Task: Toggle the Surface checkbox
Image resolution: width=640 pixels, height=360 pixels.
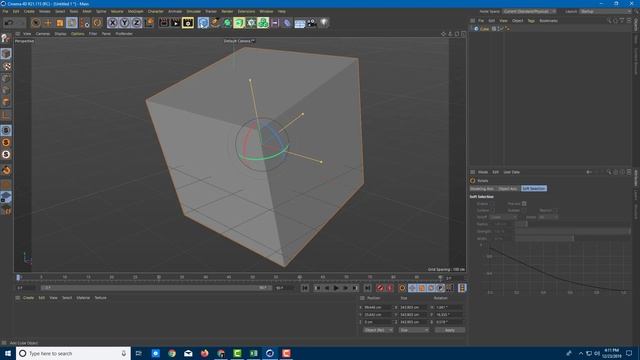Action: click(x=493, y=211)
